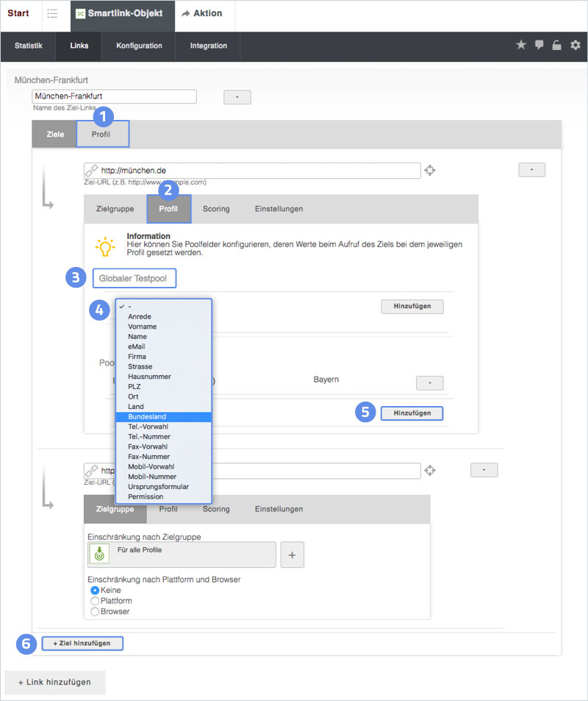
Task: Click the crosshair icon next to http://münchen.de
Action: point(430,171)
